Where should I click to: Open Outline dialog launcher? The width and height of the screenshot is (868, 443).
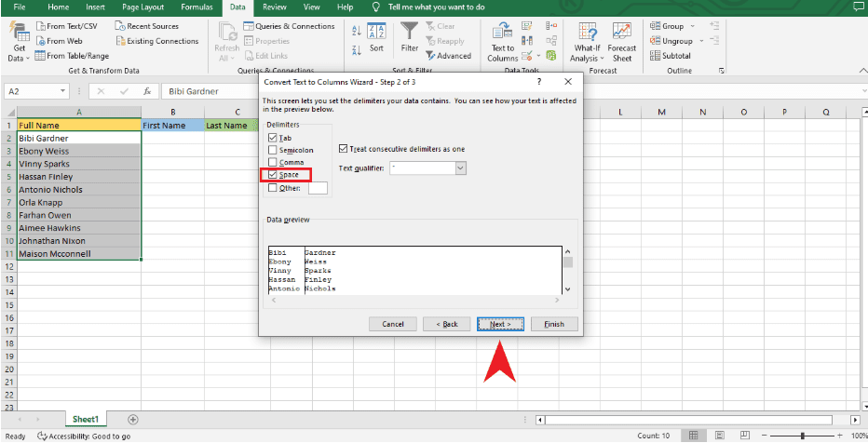point(721,72)
